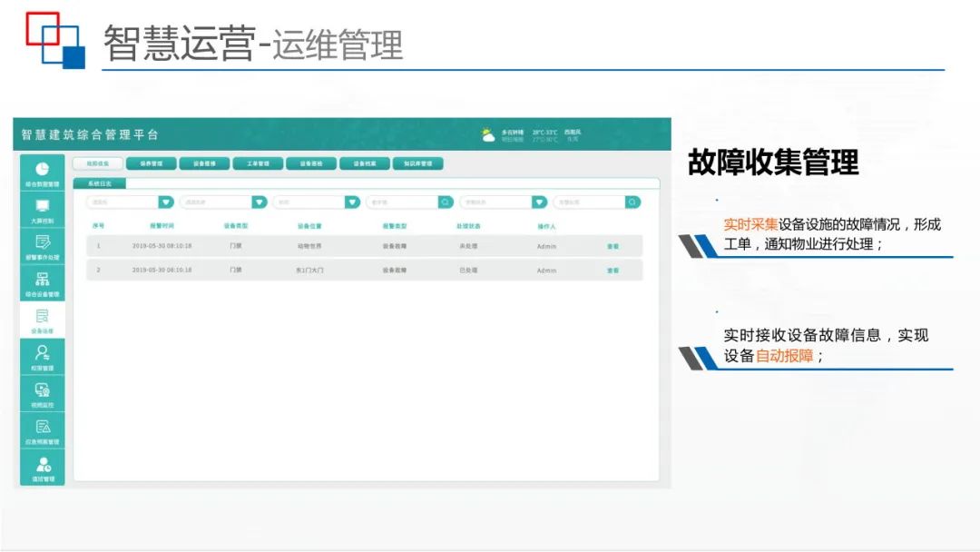
Task: Click the bottom 场站管理 sidebar icon
Action: click(x=41, y=471)
